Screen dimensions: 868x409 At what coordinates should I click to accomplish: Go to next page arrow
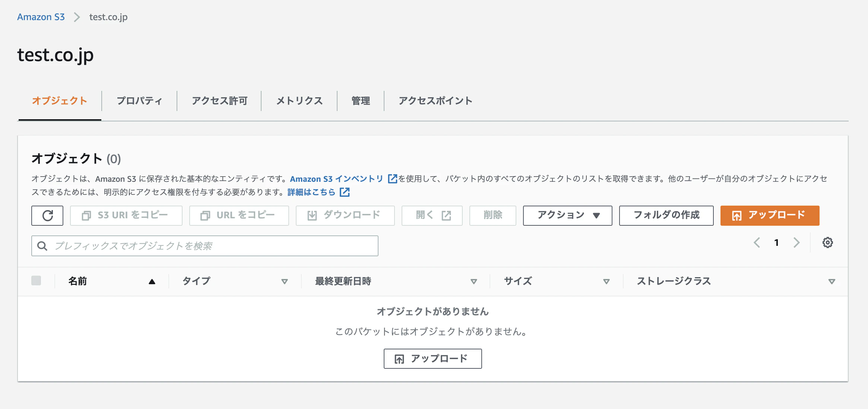click(x=796, y=242)
